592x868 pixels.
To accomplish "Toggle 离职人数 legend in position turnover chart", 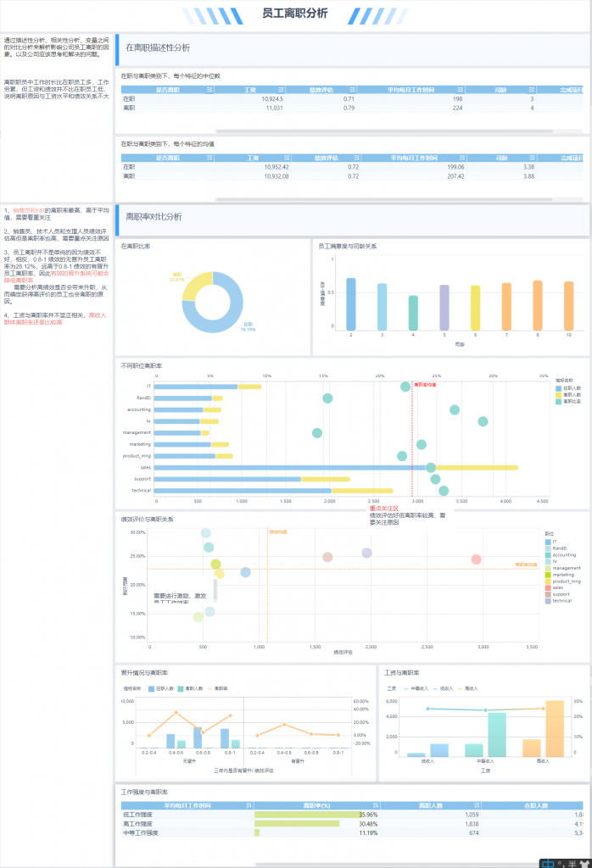I will [568, 395].
